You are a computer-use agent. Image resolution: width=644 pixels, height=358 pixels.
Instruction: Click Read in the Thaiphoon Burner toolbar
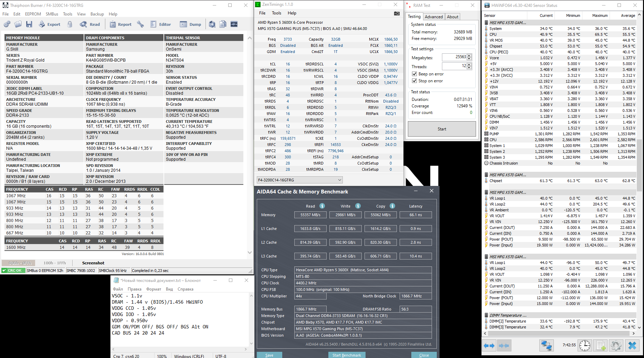point(90,24)
